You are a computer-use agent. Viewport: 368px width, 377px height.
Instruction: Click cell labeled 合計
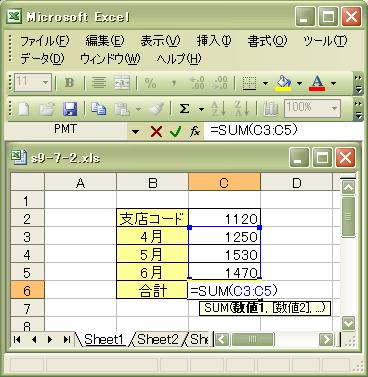click(152, 291)
